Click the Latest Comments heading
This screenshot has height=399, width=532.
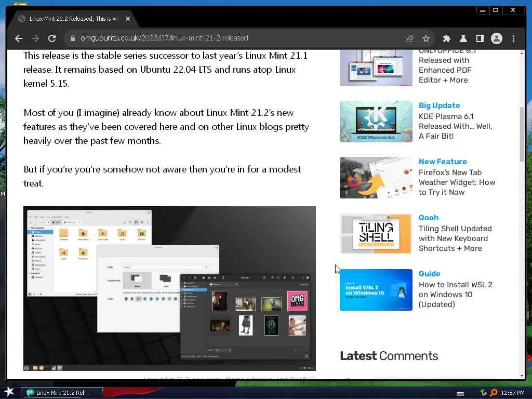389,355
